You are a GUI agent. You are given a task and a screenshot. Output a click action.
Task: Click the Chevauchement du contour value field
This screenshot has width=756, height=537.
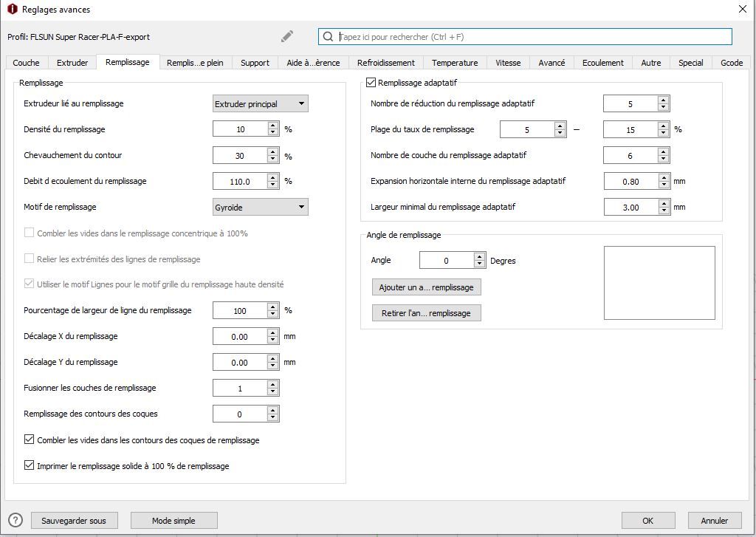coord(240,155)
